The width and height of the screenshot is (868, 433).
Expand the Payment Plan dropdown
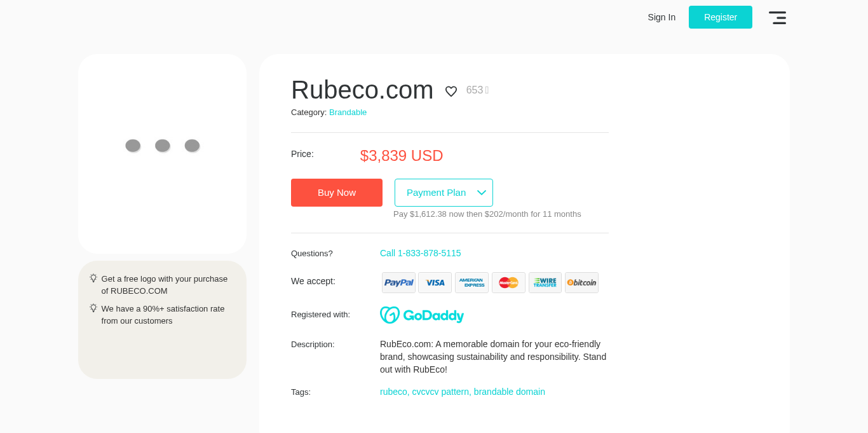tap(444, 193)
